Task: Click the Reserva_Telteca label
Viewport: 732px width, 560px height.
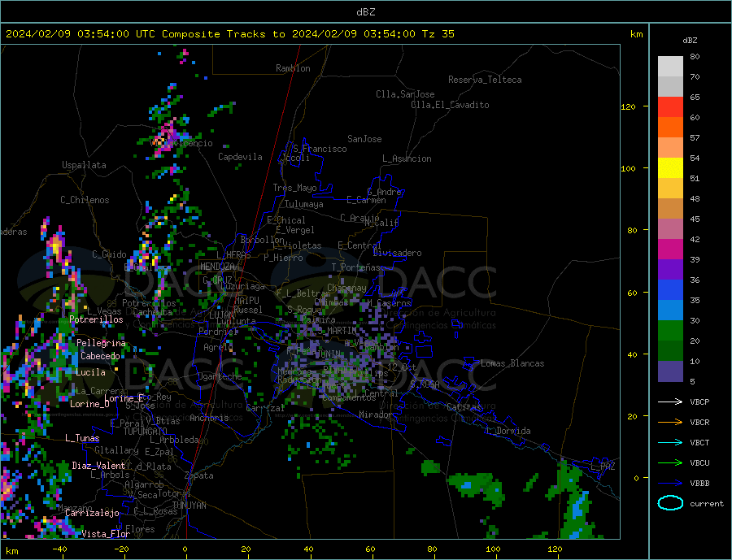Action: pyautogui.click(x=485, y=80)
